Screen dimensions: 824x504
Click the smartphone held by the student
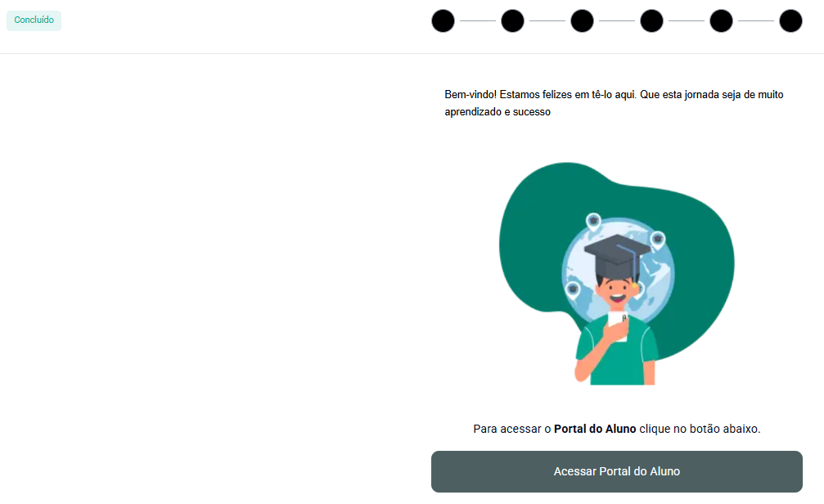tap(618, 326)
